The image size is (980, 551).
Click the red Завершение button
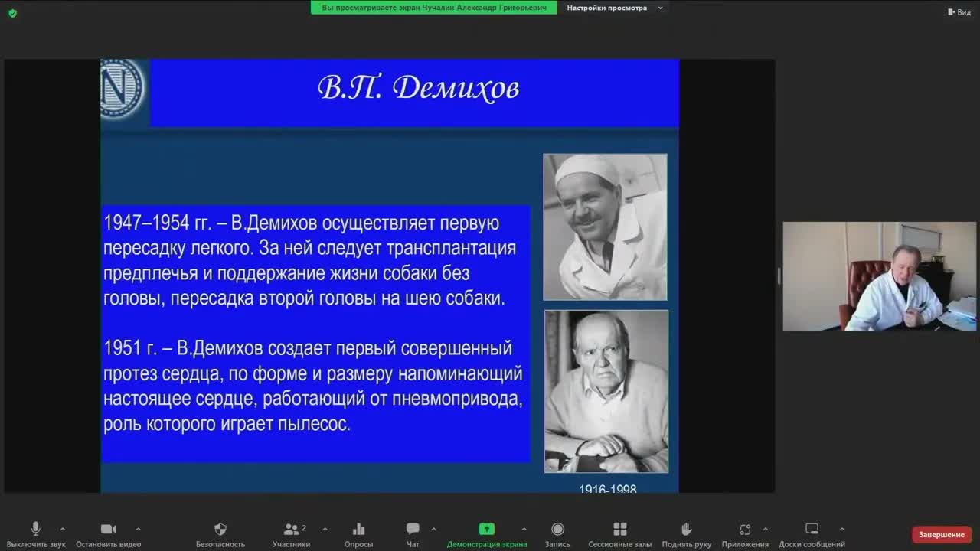(941, 534)
